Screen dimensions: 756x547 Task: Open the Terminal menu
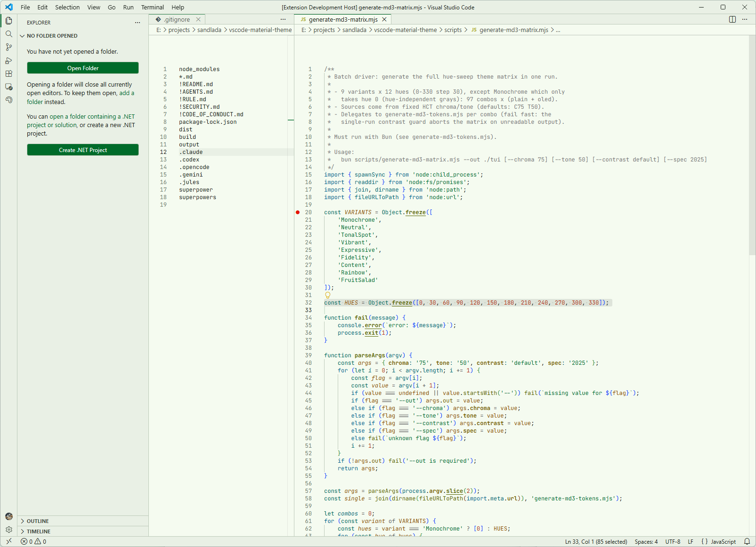(153, 7)
